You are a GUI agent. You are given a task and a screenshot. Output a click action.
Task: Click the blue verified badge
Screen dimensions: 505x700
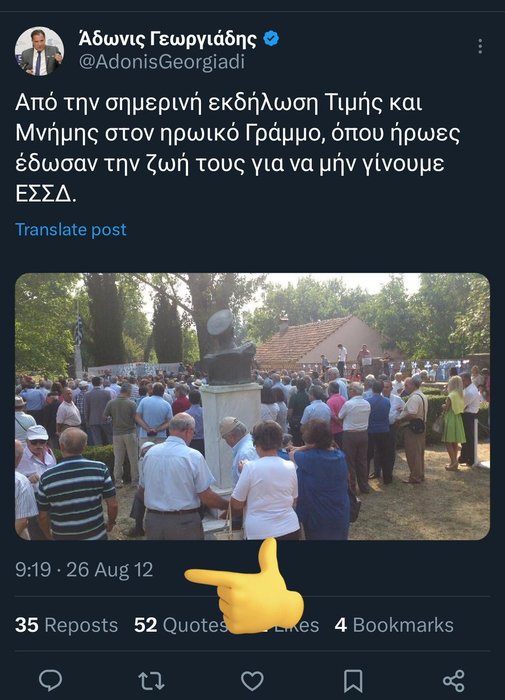click(271, 39)
